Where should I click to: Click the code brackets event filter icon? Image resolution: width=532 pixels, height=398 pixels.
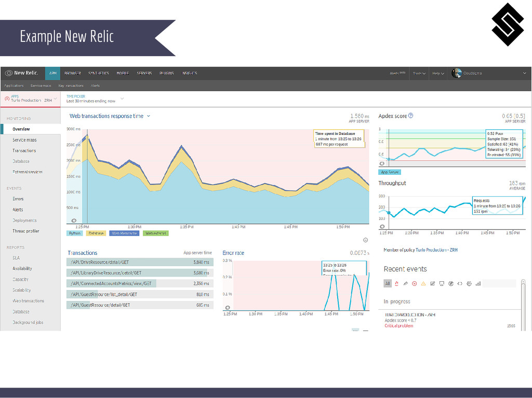pyautogui.click(x=460, y=284)
